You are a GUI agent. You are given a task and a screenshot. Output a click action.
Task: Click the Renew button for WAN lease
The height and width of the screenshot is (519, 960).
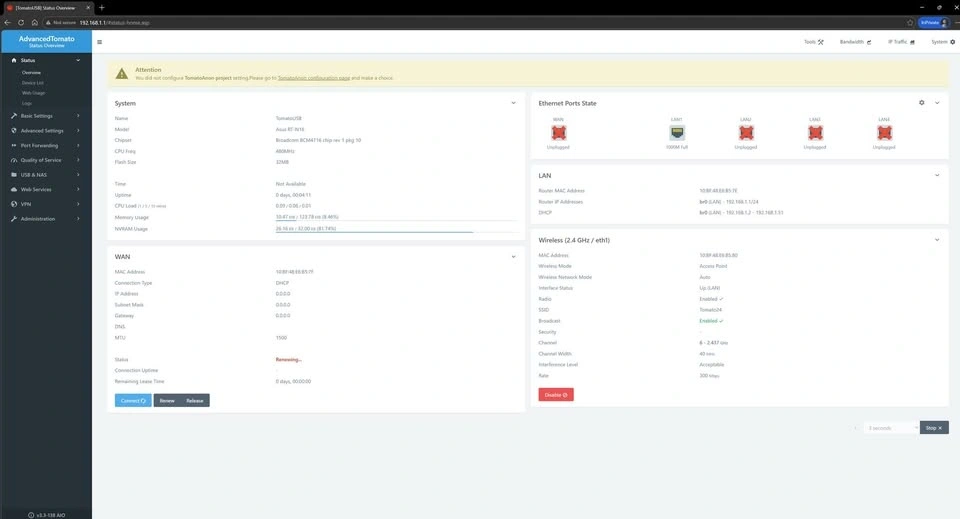167,400
